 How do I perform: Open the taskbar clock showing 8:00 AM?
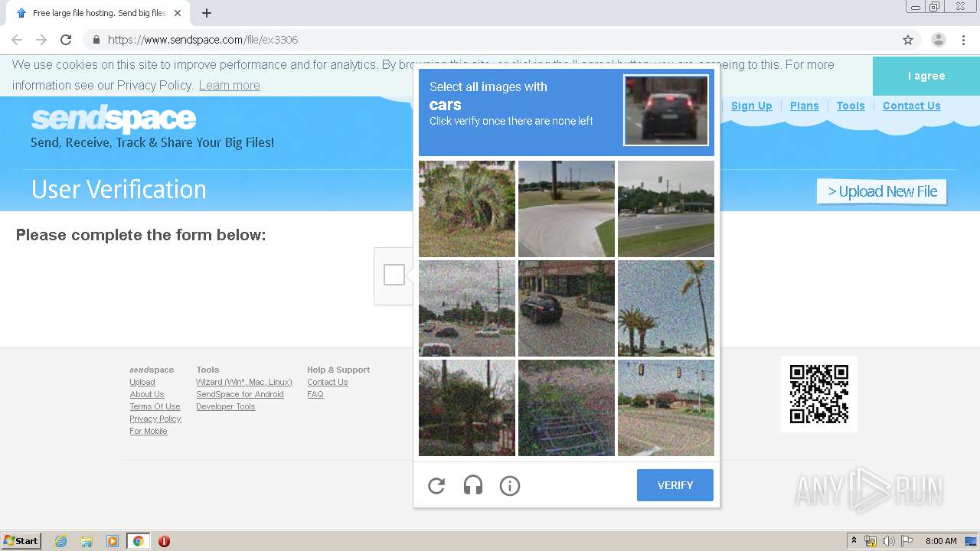(x=941, y=541)
